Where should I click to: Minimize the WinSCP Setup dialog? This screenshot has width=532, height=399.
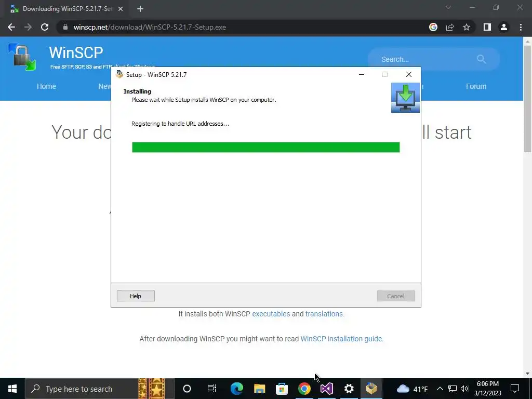coord(362,74)
